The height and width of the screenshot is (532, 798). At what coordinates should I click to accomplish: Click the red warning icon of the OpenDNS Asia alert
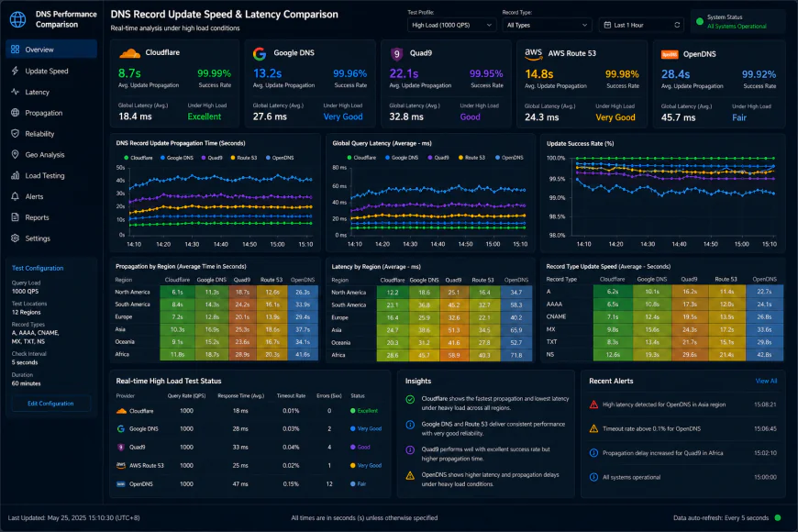pyautogui.click(x=593, y=405)
